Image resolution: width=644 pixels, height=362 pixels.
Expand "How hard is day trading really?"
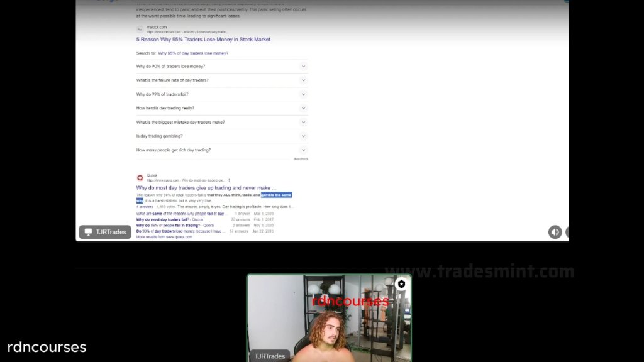point(222,108)
